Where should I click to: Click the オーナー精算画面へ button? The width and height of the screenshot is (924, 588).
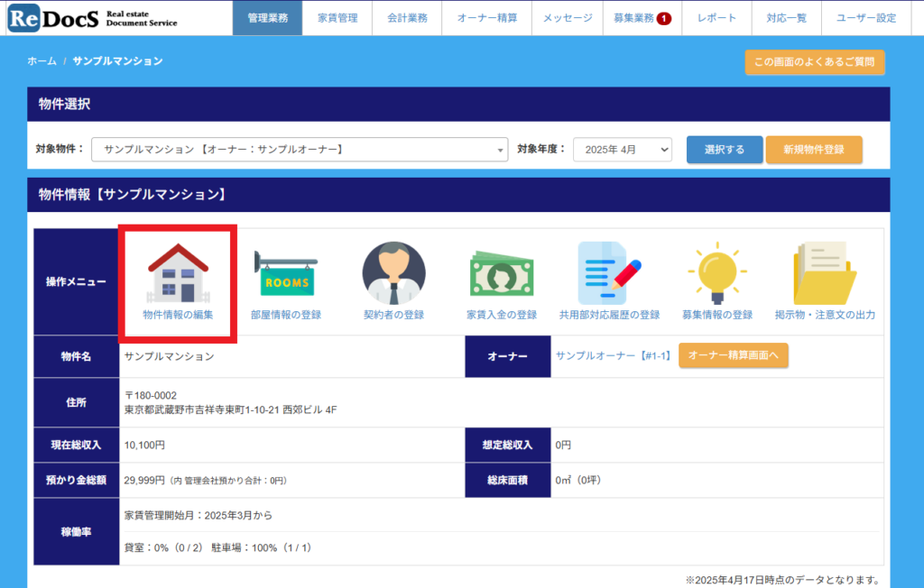(733, 356)
